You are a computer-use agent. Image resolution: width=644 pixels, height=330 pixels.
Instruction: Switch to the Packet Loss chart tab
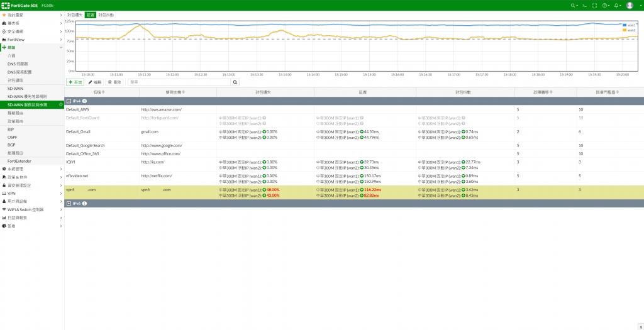[75, 15]
